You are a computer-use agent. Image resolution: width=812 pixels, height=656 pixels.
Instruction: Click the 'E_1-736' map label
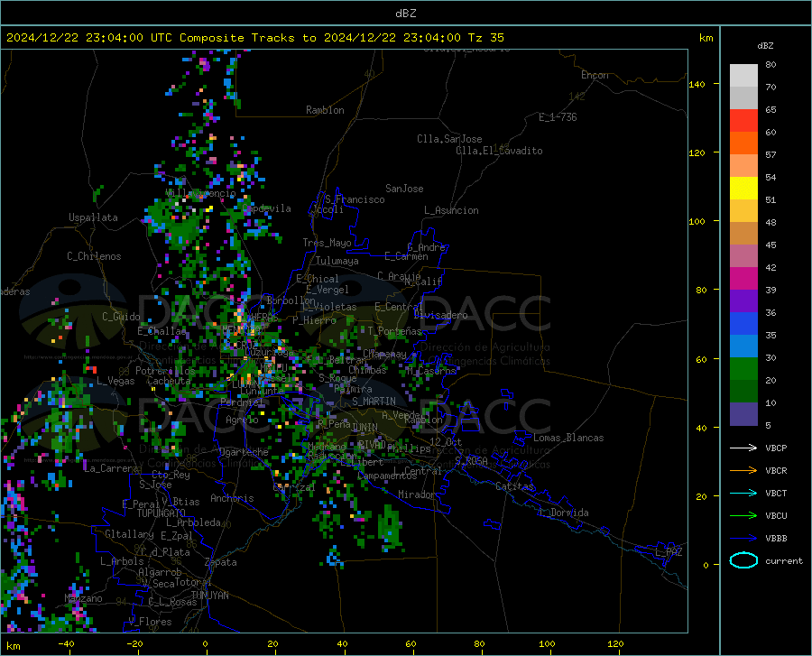pyautogui.click(x=558, y=117)
